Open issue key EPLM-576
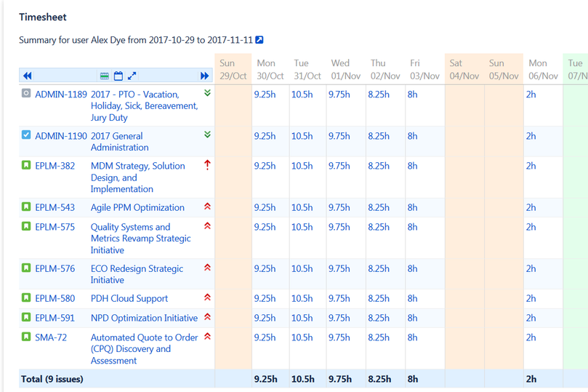Viewport: 588px width, 392px height. (x=55, y=269)
